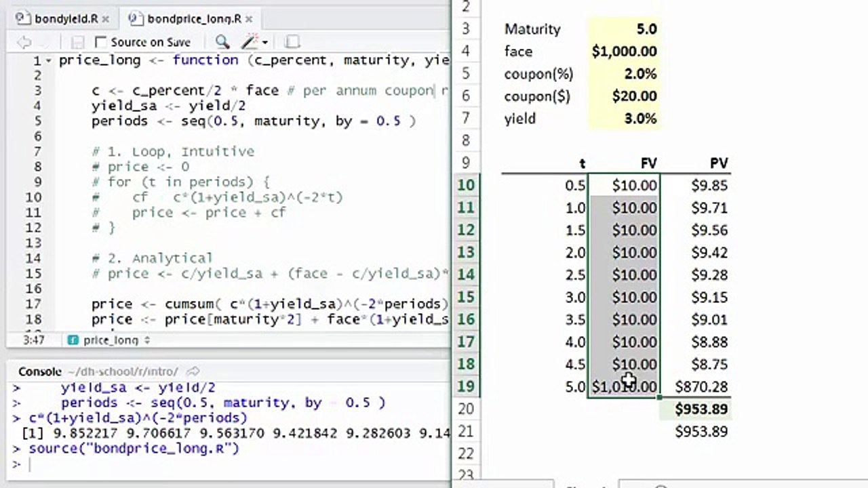868x488 pixels.
Task: Click the 'periods <- seq' editor line 5
Action: point(253,121)
